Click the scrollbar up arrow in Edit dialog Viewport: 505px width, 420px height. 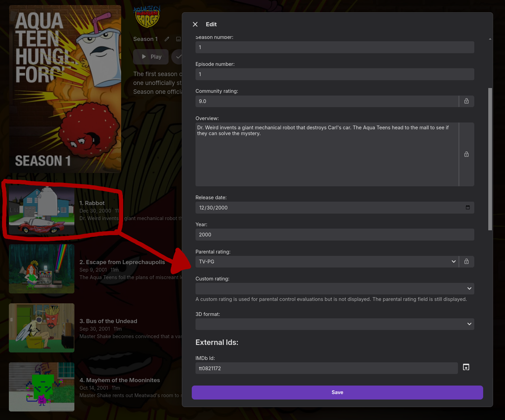click(x=490, y=39)
